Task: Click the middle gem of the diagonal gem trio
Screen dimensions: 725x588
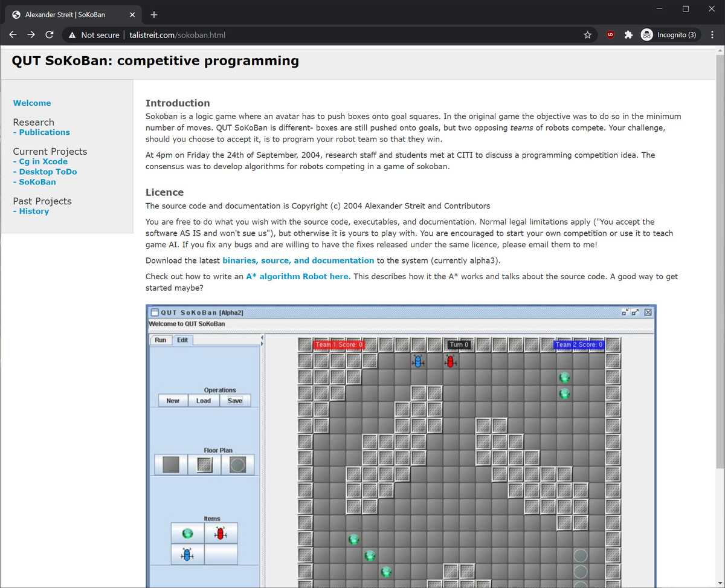Action: pyautogui.click(x=370, y=555)
